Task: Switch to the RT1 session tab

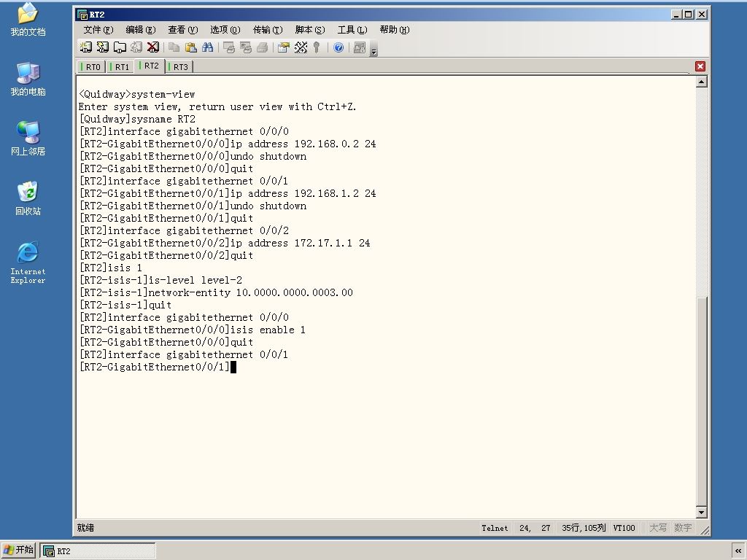Action: pos(120,66)
